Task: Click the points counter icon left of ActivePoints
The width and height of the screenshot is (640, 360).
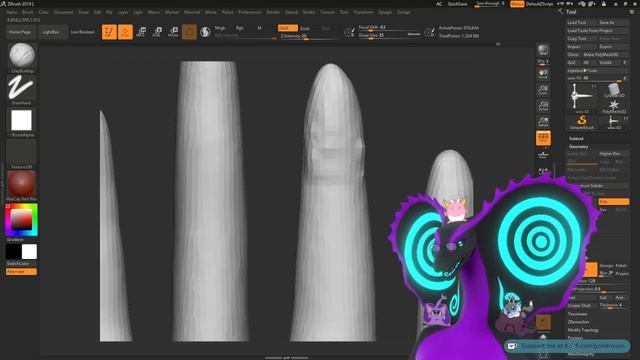Action: (429, 32)
